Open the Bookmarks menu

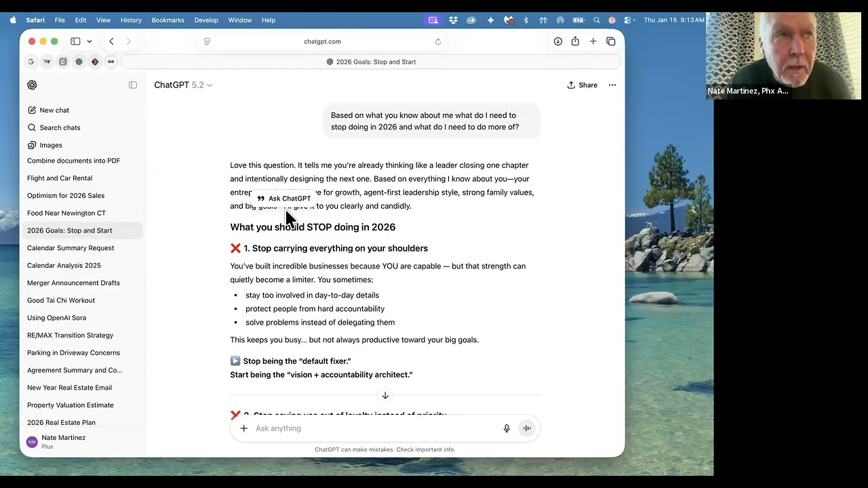(x=168, y=20)
